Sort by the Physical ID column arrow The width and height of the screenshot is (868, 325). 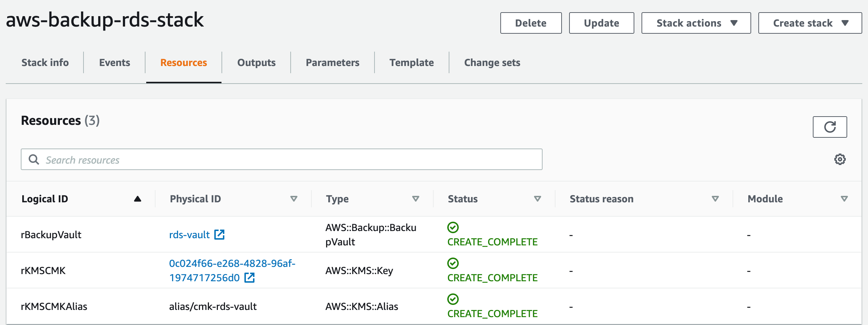294,199
